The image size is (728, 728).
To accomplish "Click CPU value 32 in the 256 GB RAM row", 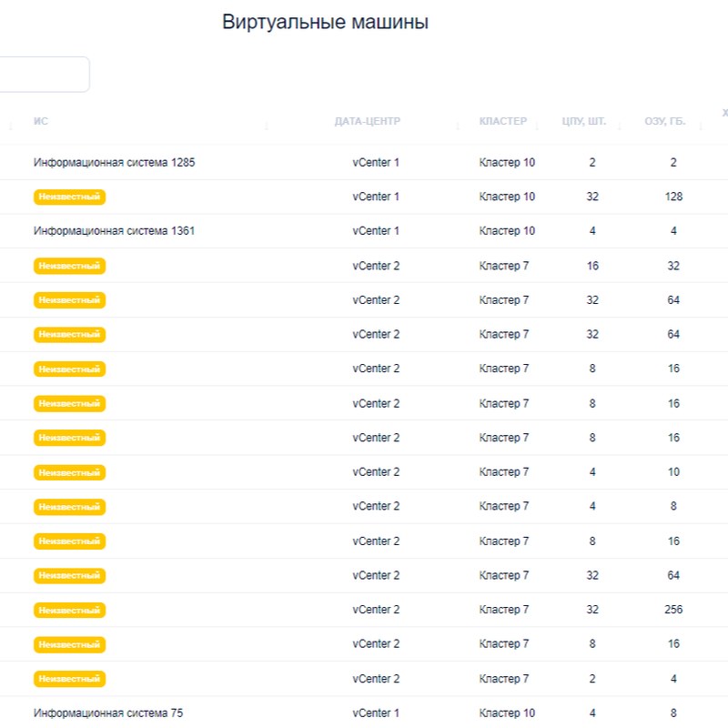I will point(592,609).
